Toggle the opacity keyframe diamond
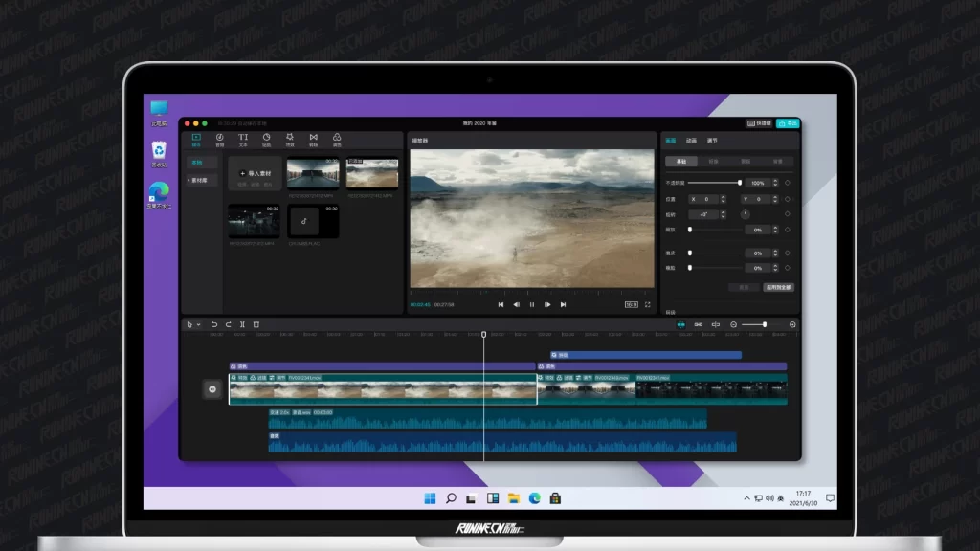Viewport: 980px width, 551px height. click(x=788, y=183)
